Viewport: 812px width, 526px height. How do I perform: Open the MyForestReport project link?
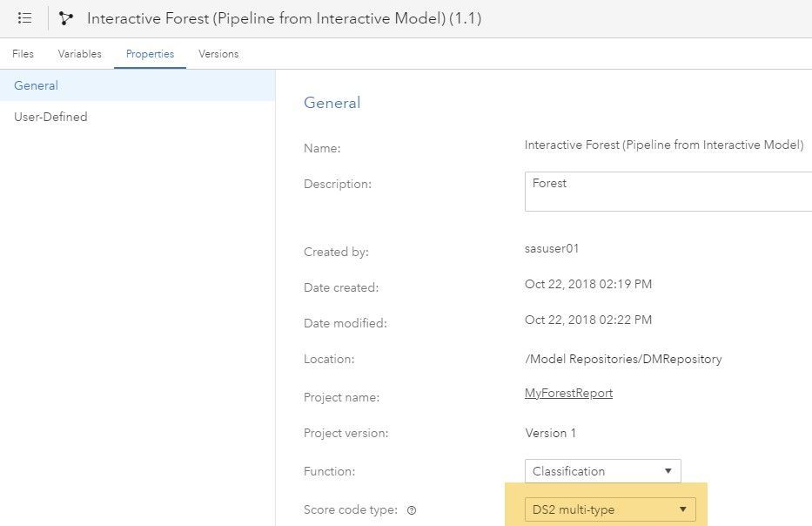click(568, 393)
